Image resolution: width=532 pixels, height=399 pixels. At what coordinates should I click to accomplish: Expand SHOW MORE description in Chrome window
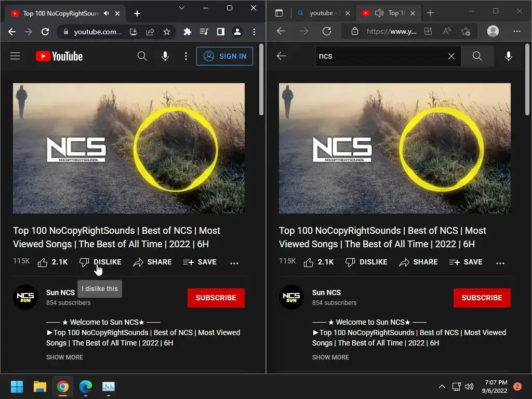[64, 357]
